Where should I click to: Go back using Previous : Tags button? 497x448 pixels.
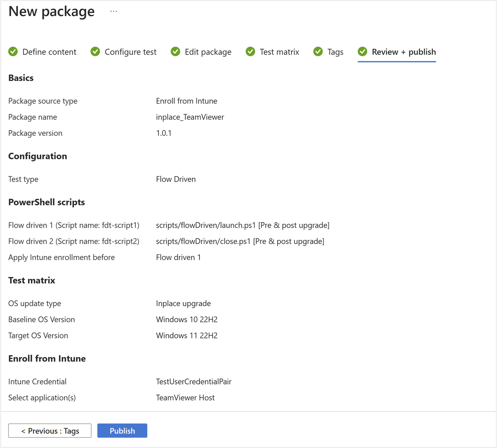coord(50,431)
